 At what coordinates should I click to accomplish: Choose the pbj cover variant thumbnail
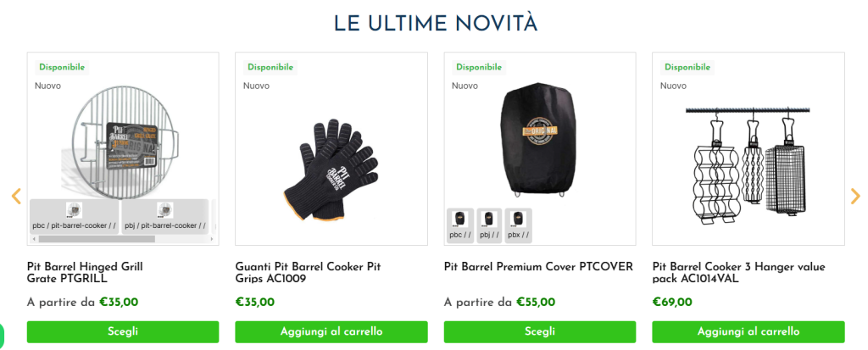(489, 225)
